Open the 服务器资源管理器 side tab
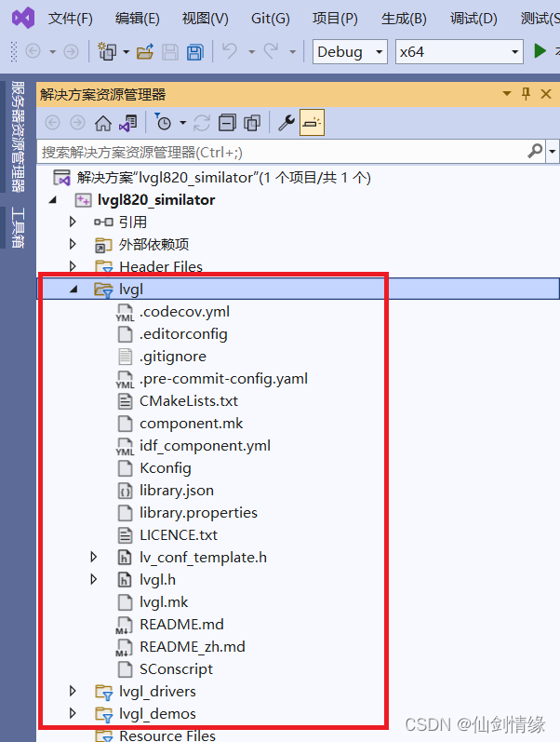 tap(18, 137)
